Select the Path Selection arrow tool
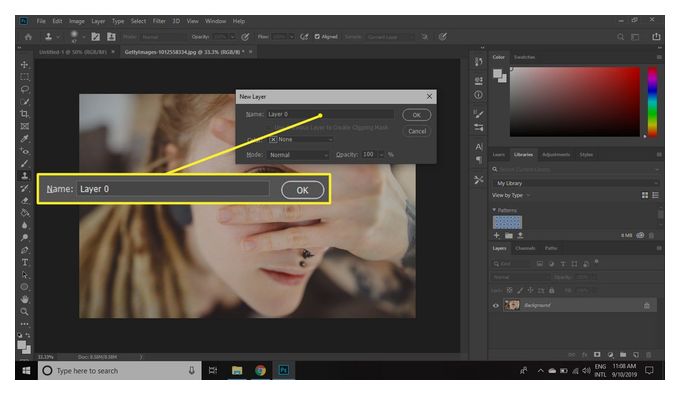The image size is (680, 395). (x=25, y=275)
